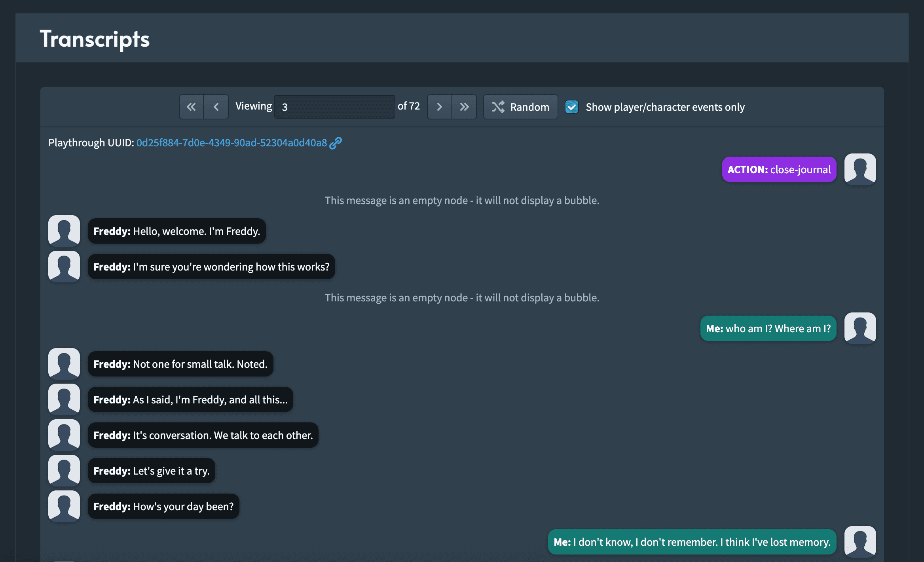This screenshot has width=924, height=562.
Task: Click the Random button label
Action: pos(529,107)
